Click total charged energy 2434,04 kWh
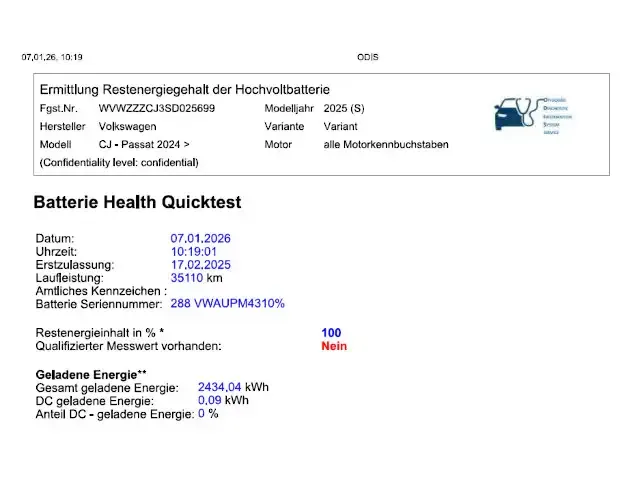This screenshot has width=640, height=480. click(233, 387)
